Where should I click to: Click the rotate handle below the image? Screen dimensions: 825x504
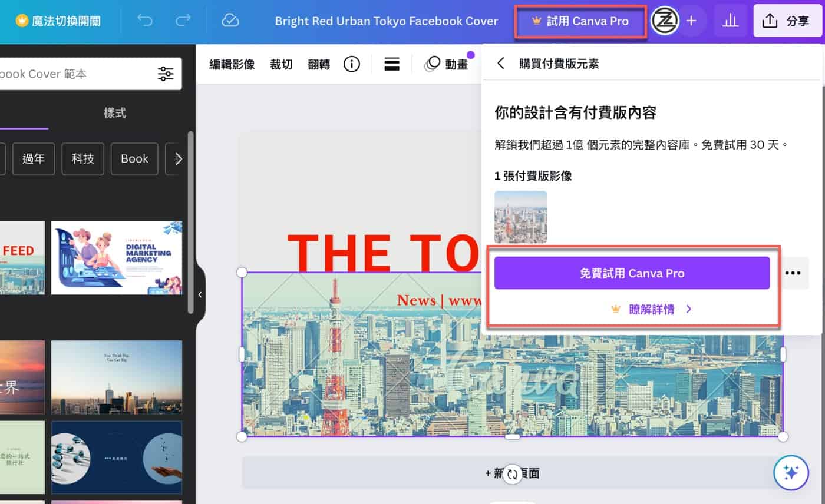pos(513,473)
